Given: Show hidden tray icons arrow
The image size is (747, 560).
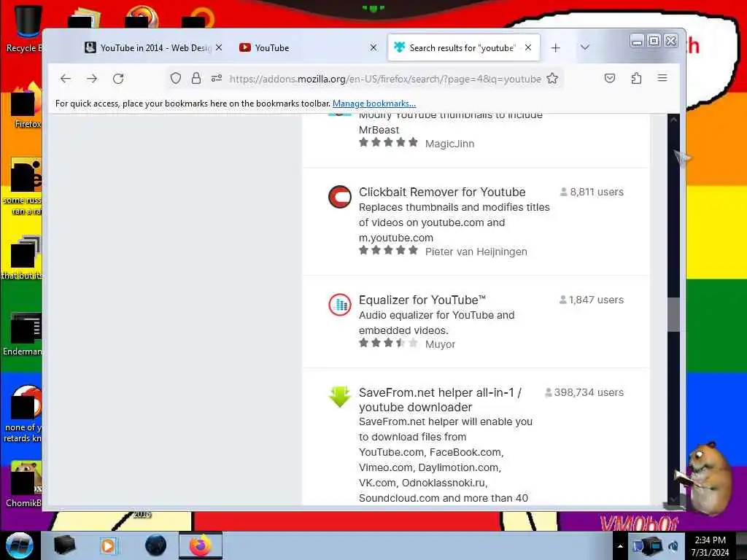Looking at the screenshot, I should coord(620,546).
